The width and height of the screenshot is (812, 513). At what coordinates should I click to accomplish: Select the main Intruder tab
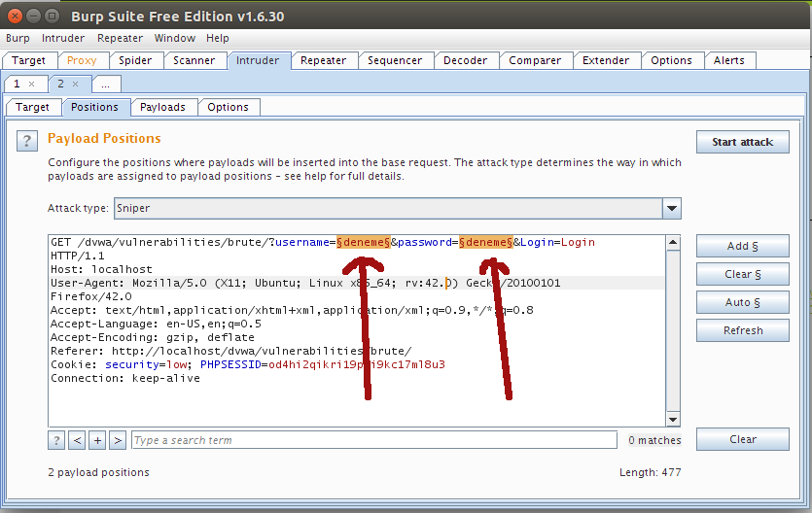tap(258, 60)
